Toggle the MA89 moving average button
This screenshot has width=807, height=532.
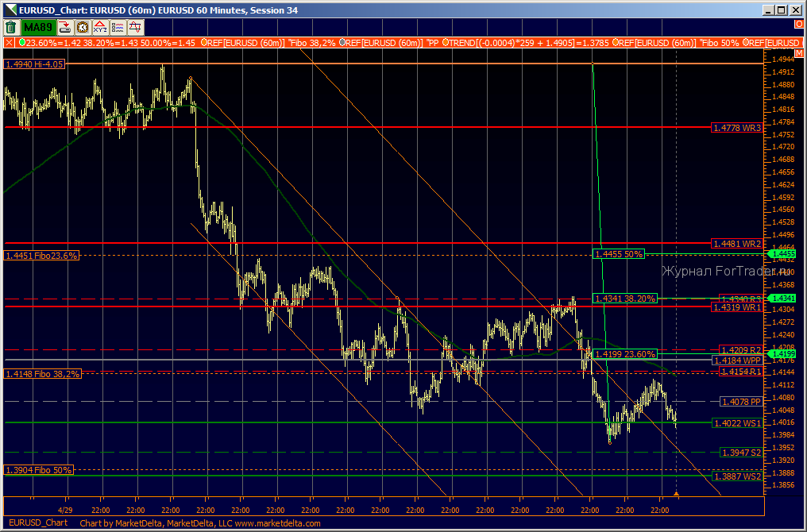39,27
